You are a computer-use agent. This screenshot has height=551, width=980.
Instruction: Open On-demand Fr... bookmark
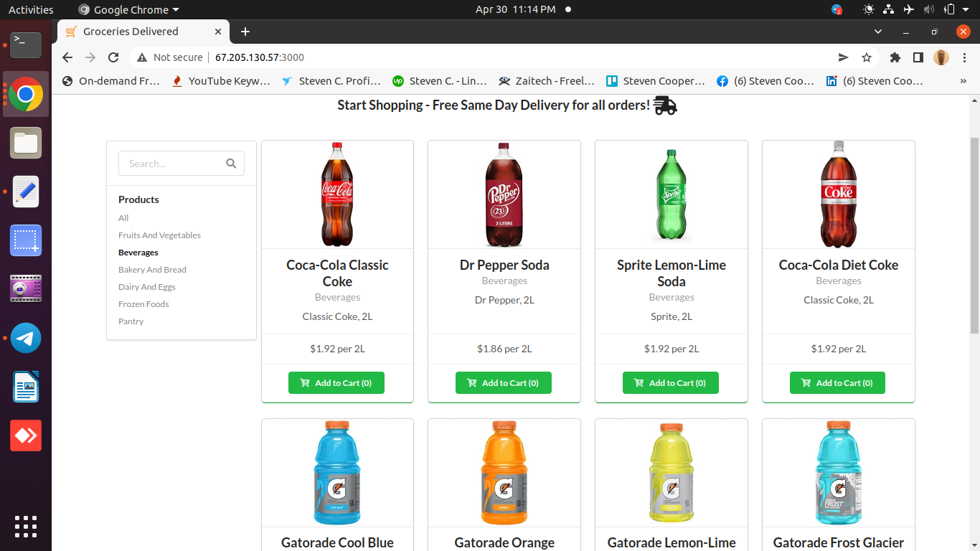111,81
